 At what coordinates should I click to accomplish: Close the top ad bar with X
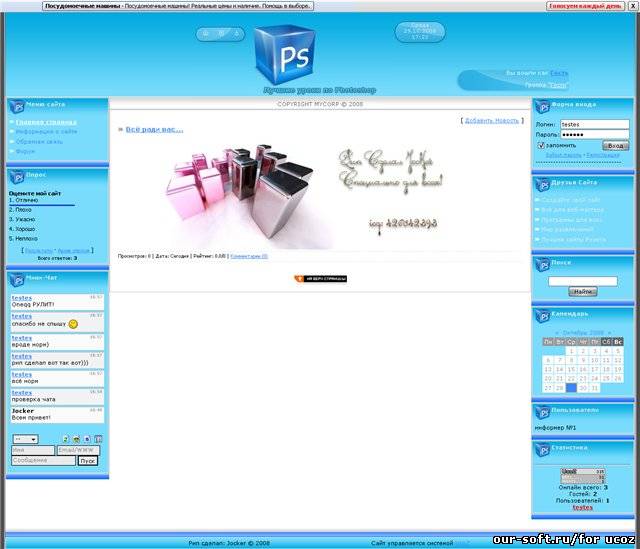pyautogui.click(x=631, y=6)
